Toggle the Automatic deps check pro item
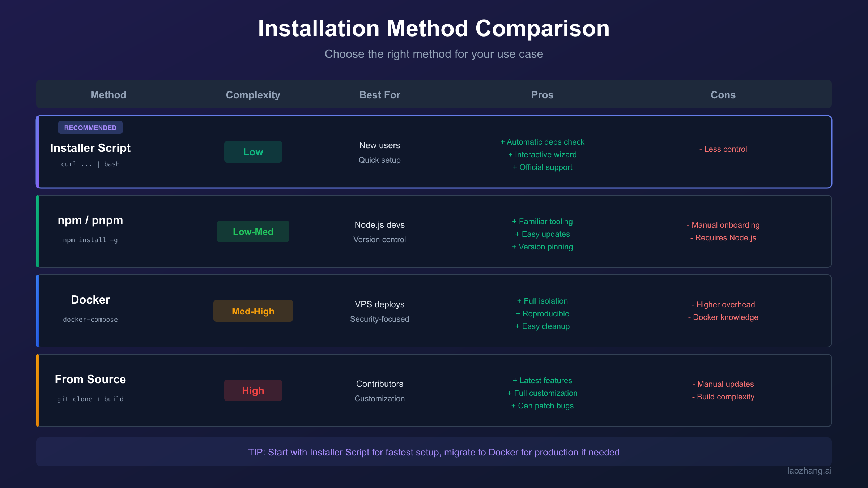The image size is (868, 488). pyautogui.click(x=542, y=142)
